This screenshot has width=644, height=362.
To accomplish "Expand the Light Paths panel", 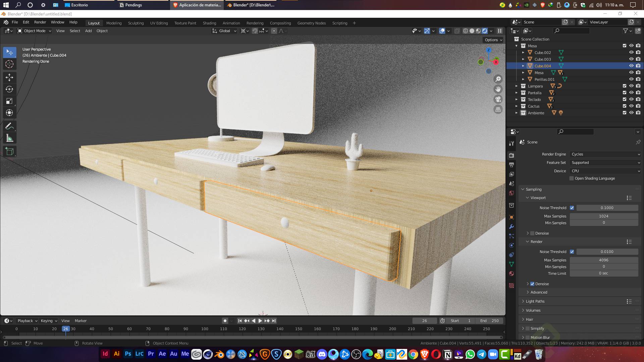I will coord(535,301).
